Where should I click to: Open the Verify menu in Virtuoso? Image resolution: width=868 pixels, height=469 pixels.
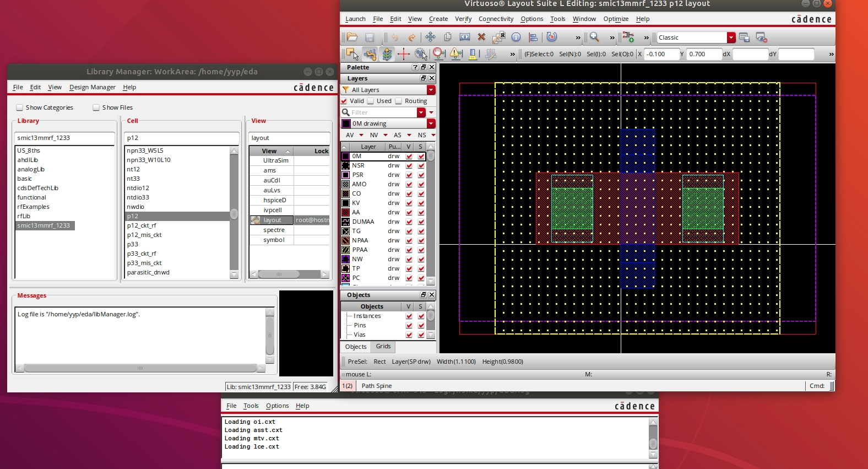coord(463,19)
